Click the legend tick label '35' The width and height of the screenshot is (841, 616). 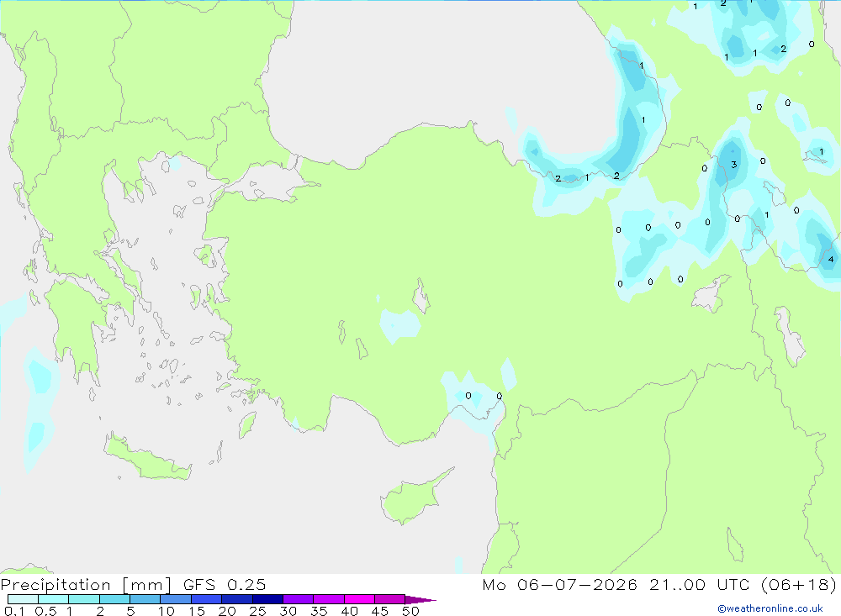point(319,611)
